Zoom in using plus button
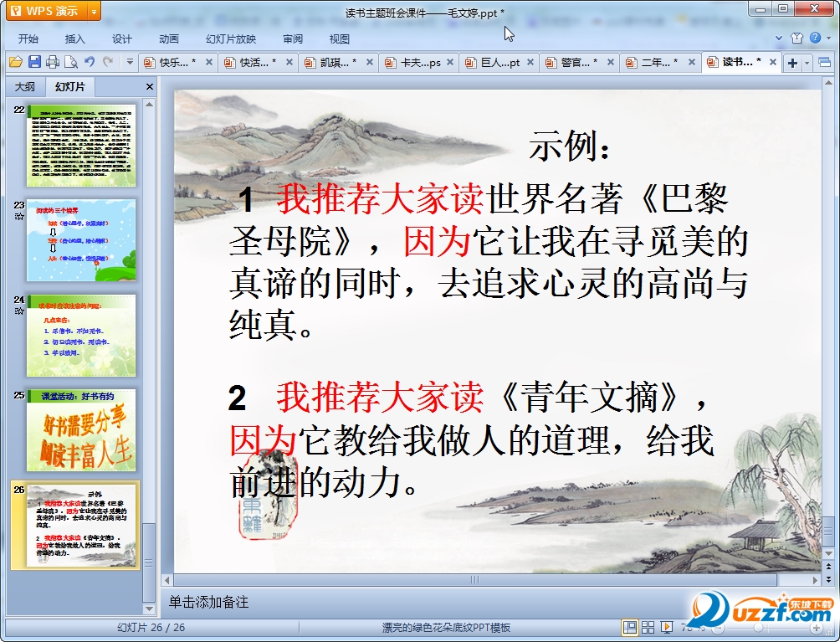Image resolution: width=840 pixels, height=642 pixels. point(816,628)
